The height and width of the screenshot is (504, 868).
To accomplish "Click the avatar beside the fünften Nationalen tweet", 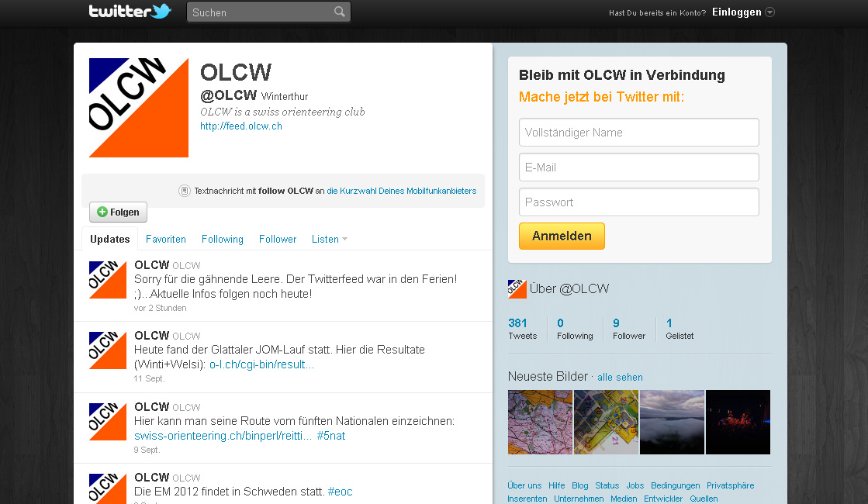I will click(x=108, y=422).
